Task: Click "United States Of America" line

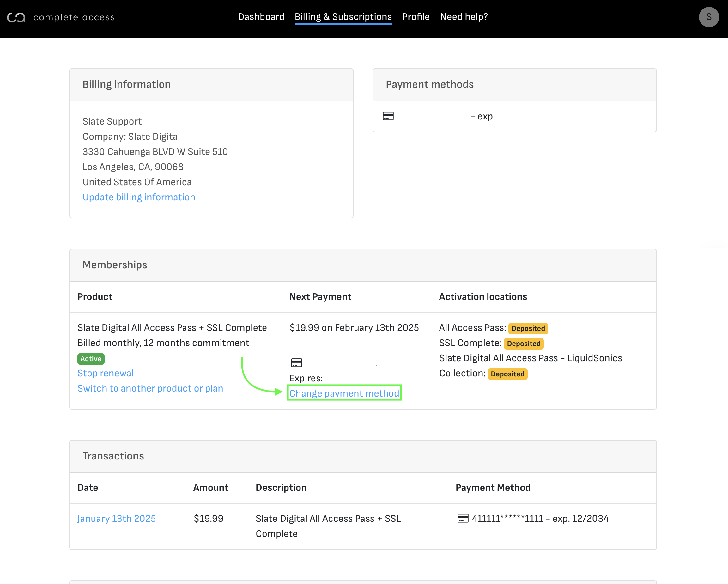Action: (x=137, y=182)
